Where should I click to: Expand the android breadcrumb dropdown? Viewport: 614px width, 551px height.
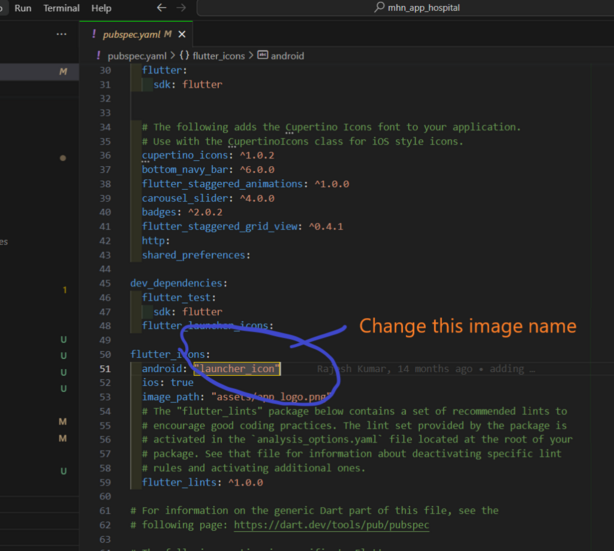pyautogui.click(x=287, y=56)
